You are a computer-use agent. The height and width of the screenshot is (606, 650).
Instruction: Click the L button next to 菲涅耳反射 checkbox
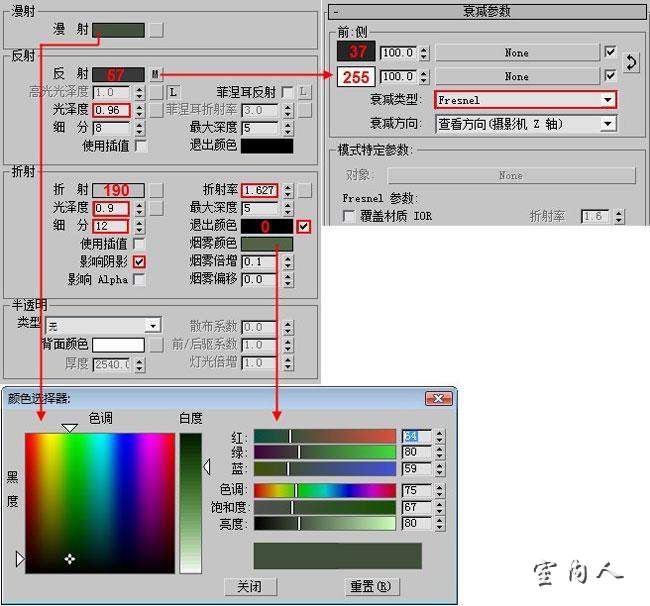[x=304, y=92]
